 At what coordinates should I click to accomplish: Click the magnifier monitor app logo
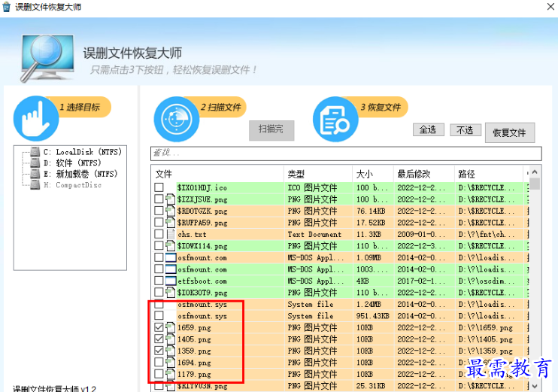click(47, 58)
